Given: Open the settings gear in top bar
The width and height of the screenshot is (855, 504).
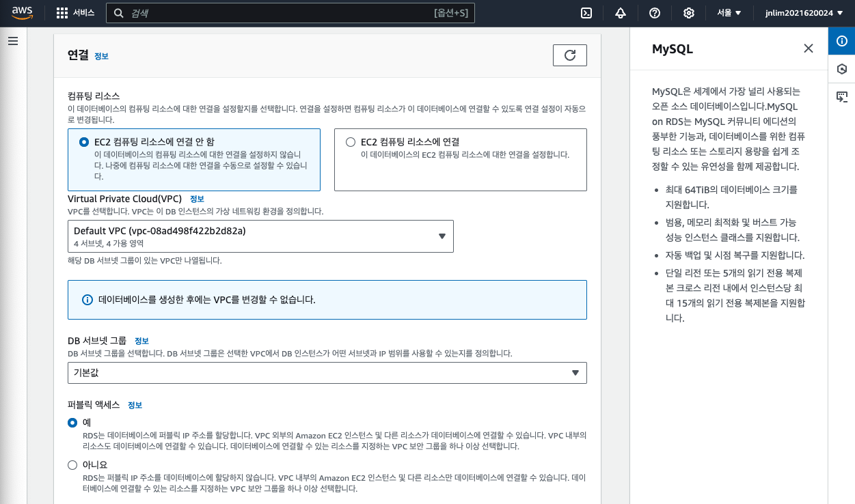Looking at the screenshot, I should [689, 13].
